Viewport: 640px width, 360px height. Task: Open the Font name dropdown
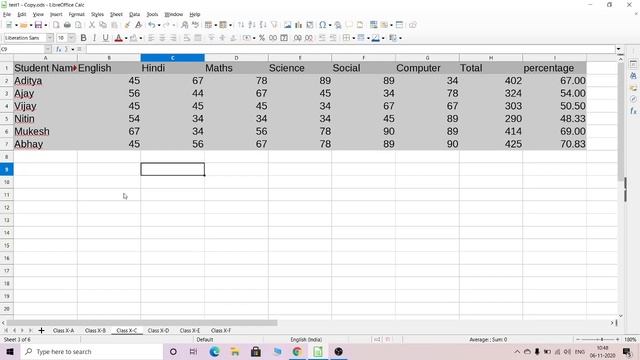coord(50,38)
